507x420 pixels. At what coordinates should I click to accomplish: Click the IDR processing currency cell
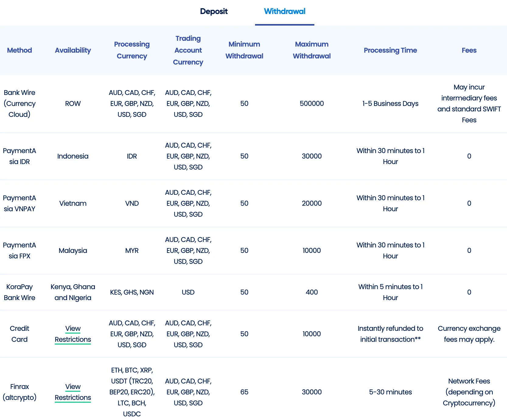click(132, 156)
